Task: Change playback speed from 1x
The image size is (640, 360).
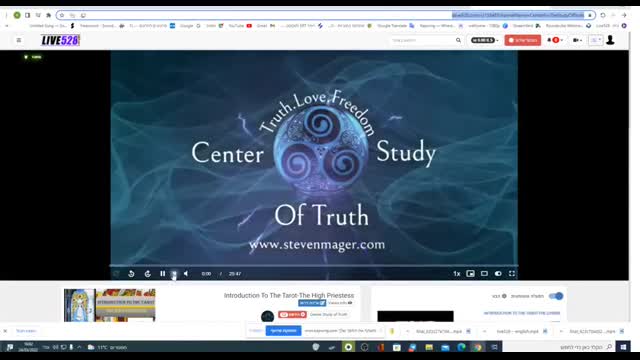Action: [457, 273]
